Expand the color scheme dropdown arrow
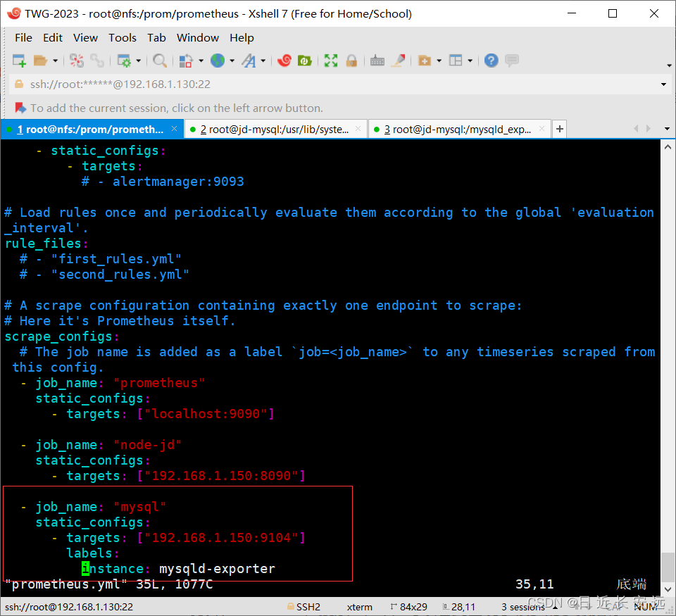Viewport: 676px width, 616px height. tap(201, 61)
